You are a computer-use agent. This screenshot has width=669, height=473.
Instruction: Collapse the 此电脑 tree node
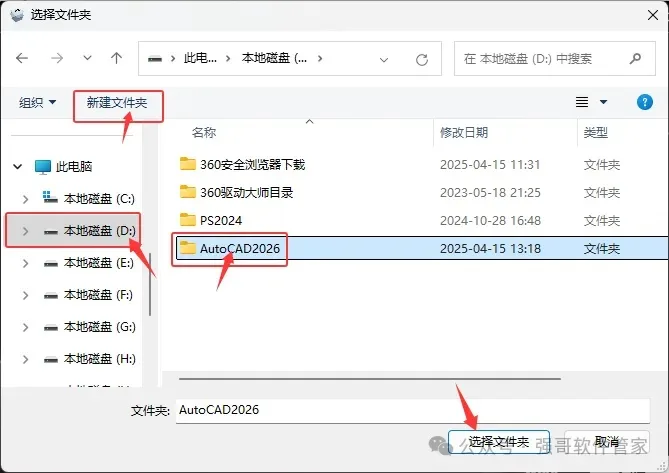click(x=17, y=166)
